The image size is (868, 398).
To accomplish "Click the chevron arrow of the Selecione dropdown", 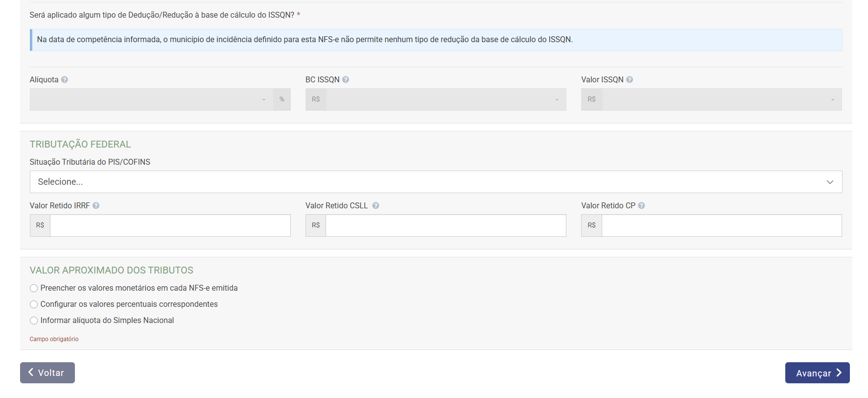I will [830, 182].
